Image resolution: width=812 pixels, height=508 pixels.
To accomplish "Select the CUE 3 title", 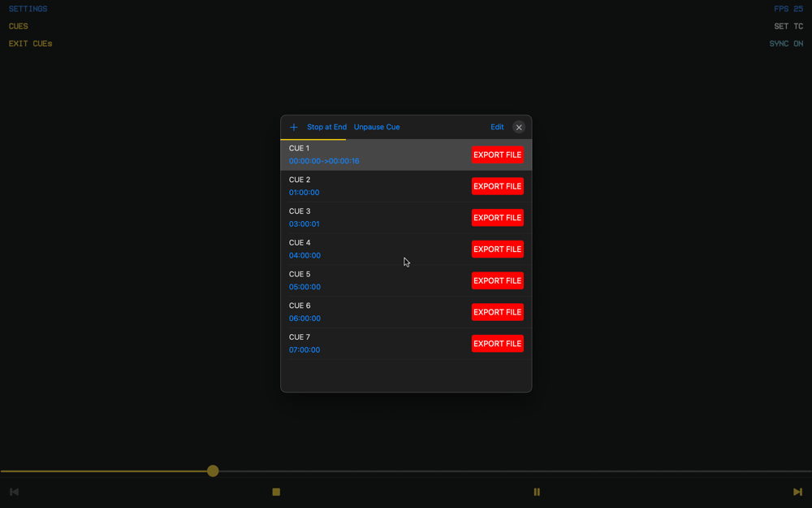I will coord(300,211).
